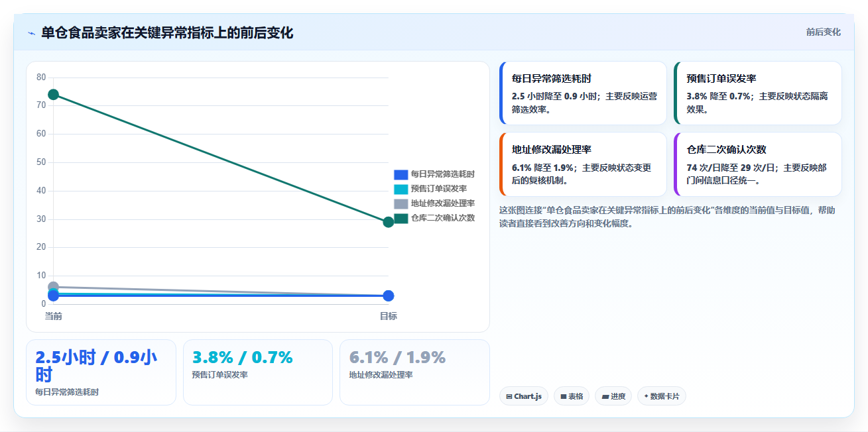The width and height of the screenshot is (868, 432).
Task: Click the green data point at 29
Action: [x=389, y=222]
